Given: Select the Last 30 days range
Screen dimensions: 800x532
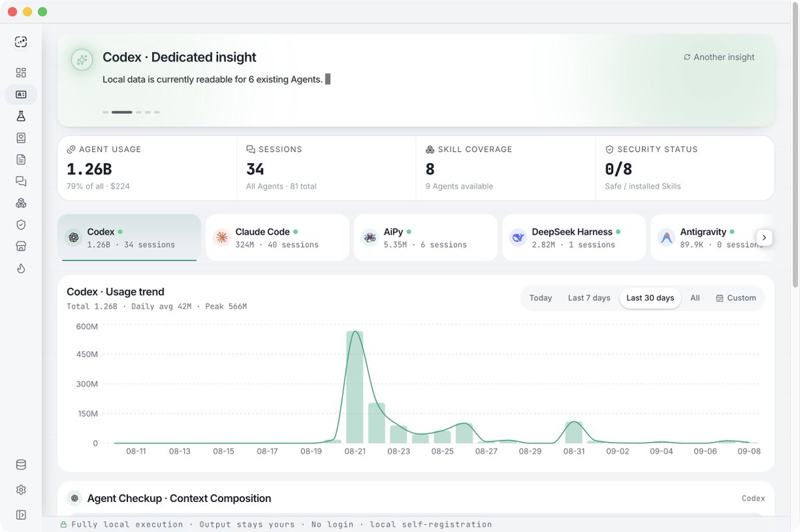Looking at the screenshot, I should click(x=650, y=298).
